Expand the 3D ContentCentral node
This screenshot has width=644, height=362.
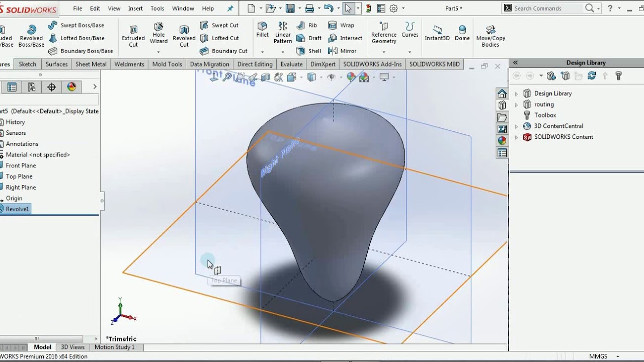516,126
